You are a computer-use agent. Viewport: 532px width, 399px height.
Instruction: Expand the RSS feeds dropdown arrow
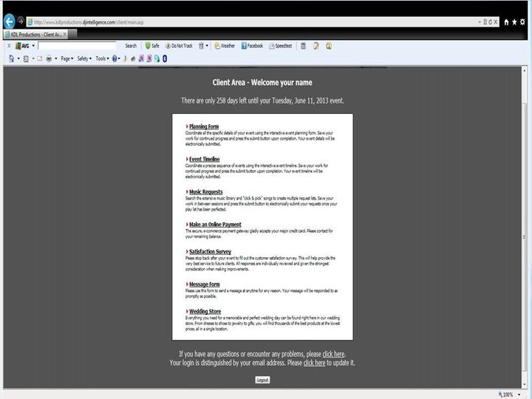click(33, 58)
